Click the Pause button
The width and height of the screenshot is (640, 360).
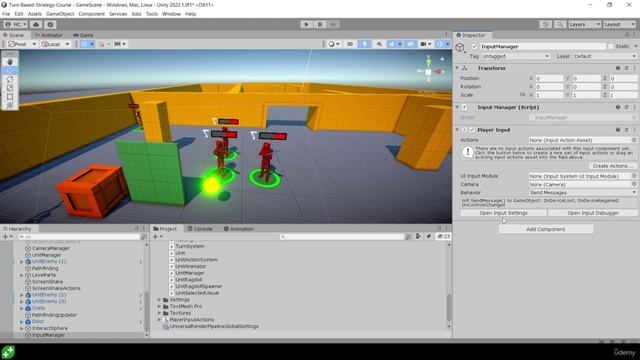pos(320,24)
